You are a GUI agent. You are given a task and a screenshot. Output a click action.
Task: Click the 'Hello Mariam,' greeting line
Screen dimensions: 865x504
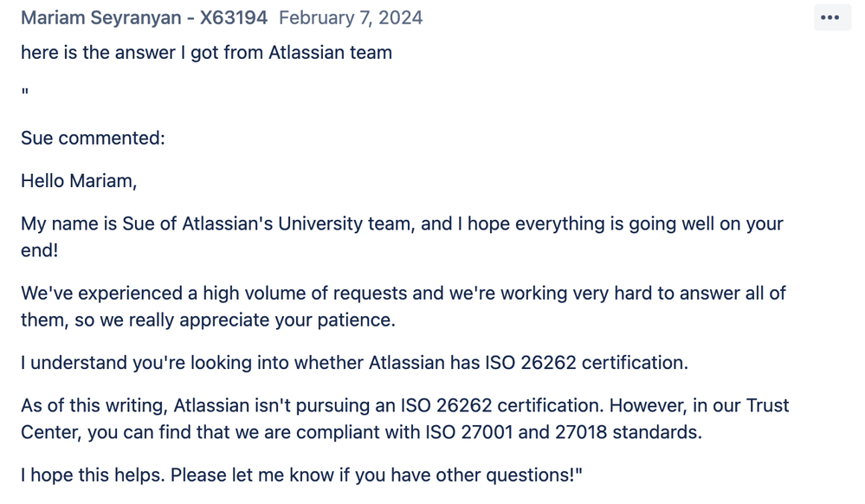pos(79,181)
